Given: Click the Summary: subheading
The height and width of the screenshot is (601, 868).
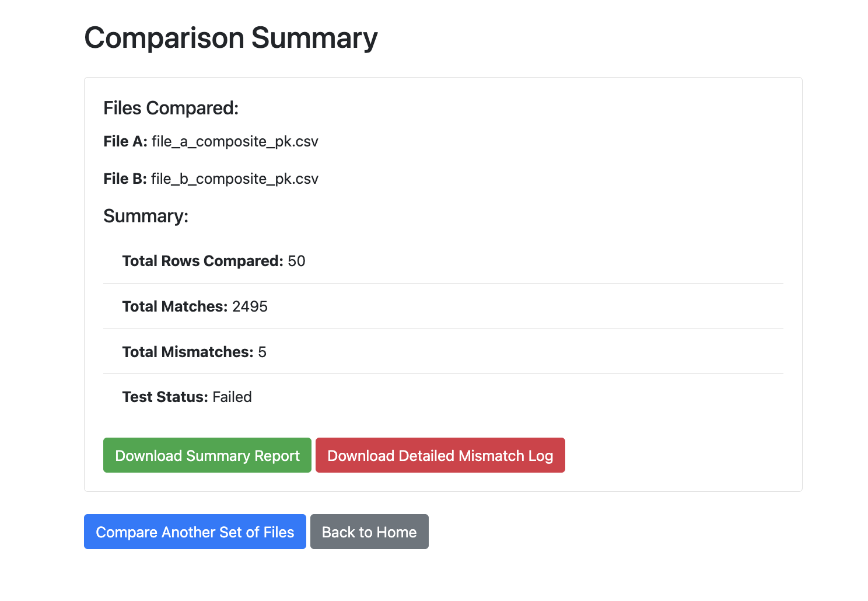Looking at the screenshot, I should click(x=146, y=216).
